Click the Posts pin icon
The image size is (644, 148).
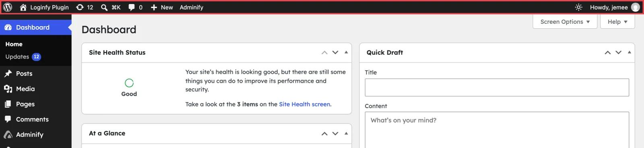coord(8,73)
